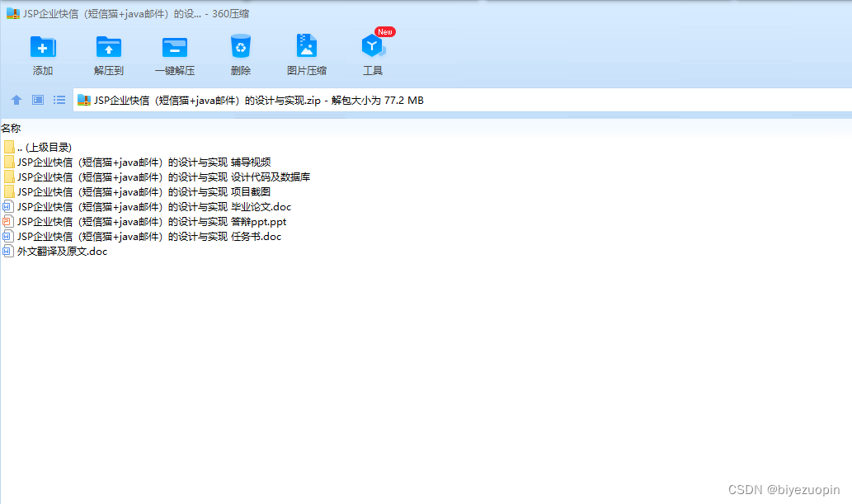Click the 解压到 (Extract to) icon
Image resolution: width=852 pixels, height=504 pixels.
[x=109, y=47]
